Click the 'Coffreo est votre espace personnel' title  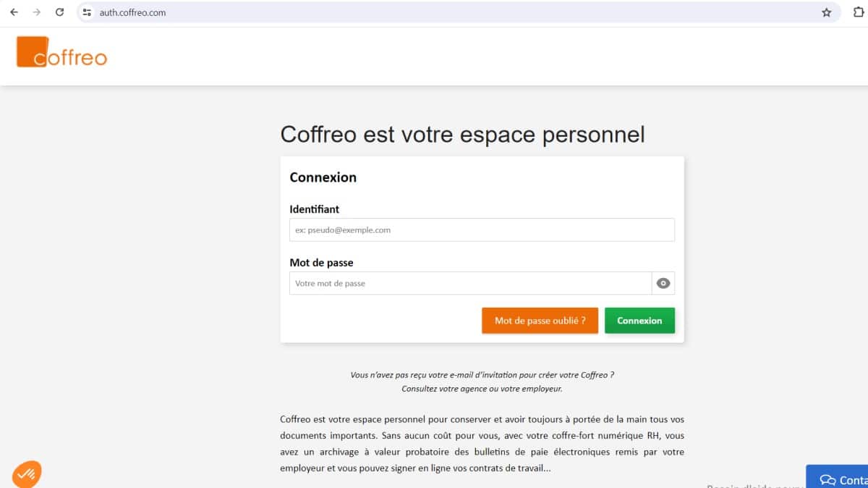(462, 135)
